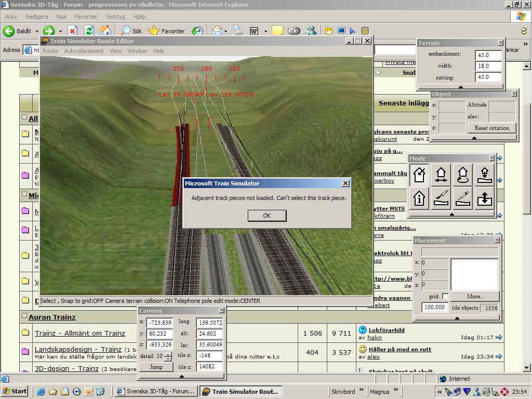Open the Back button history dropdown arrow
The image size is (532, 399).
click(37, 31)
